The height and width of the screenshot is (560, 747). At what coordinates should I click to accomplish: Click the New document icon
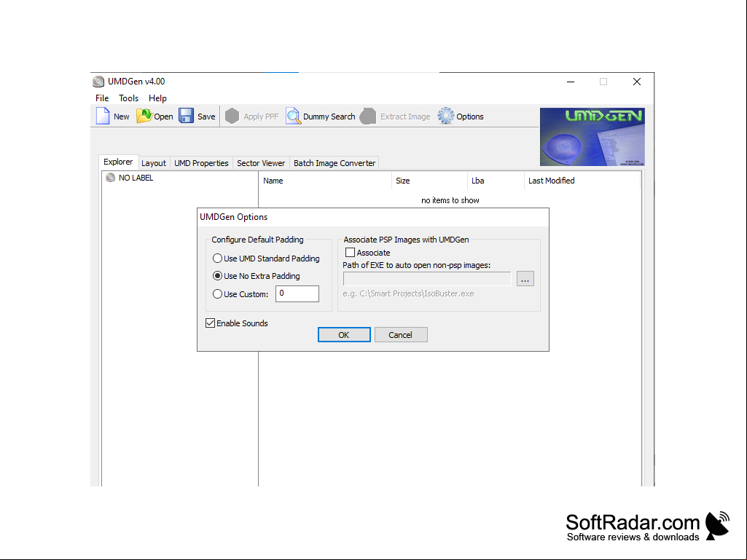coord(103,117)
